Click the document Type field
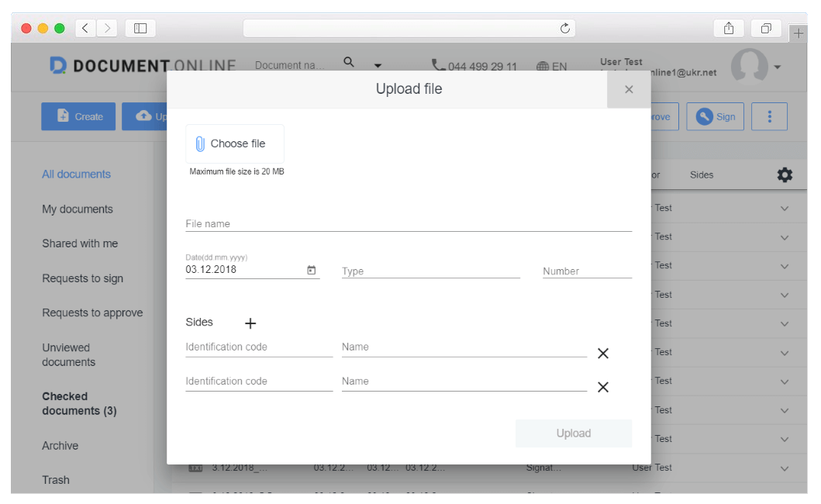 click(430, 271)
